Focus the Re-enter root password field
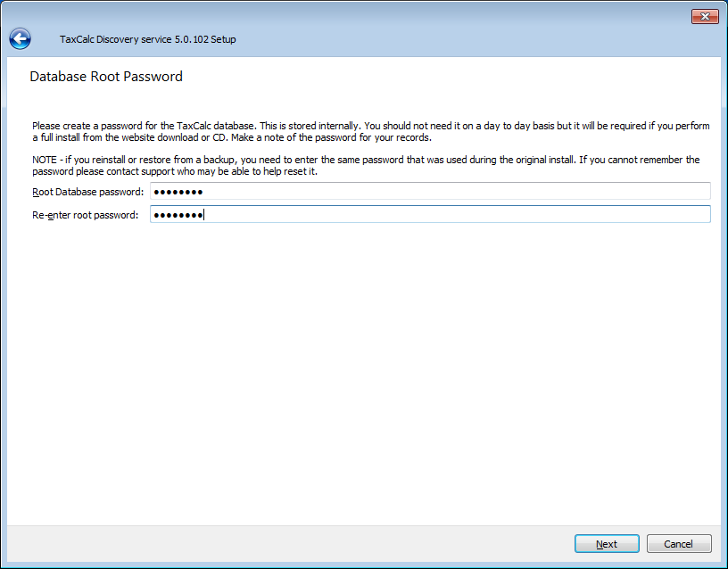 (430, 215)
